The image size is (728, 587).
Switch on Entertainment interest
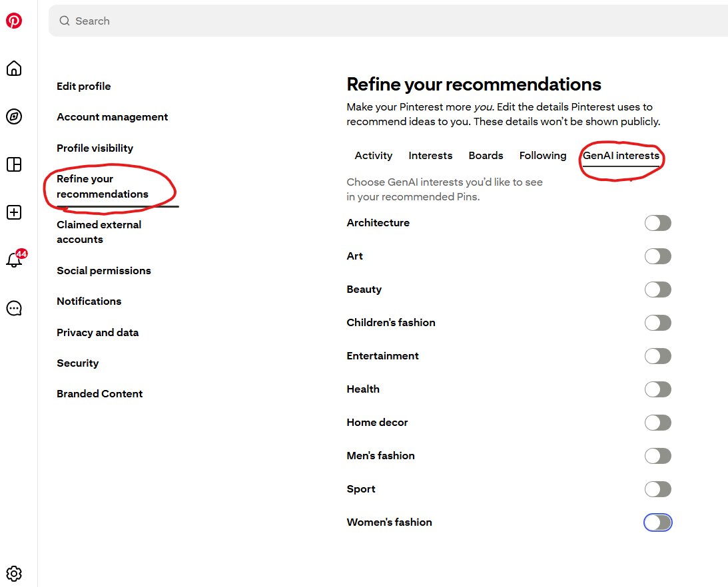click(657, 356)
